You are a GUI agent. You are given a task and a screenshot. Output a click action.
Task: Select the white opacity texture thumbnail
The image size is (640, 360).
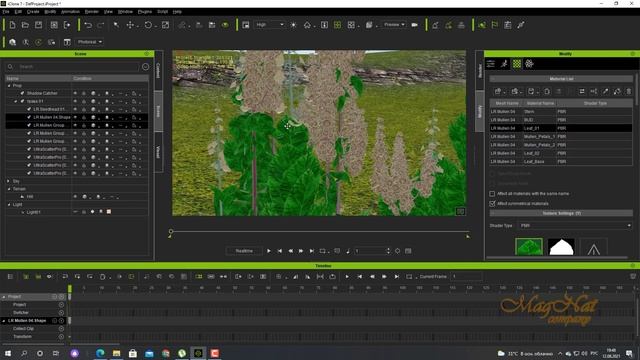tap(561, 247)
